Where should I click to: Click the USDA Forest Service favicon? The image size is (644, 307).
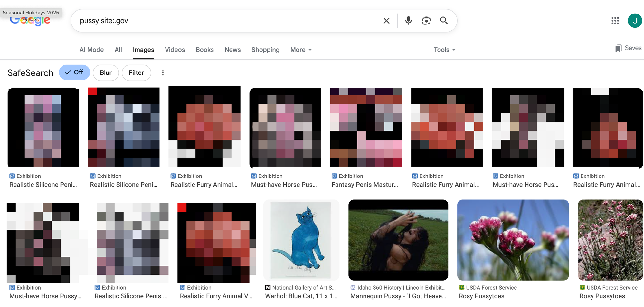point(462,287)
